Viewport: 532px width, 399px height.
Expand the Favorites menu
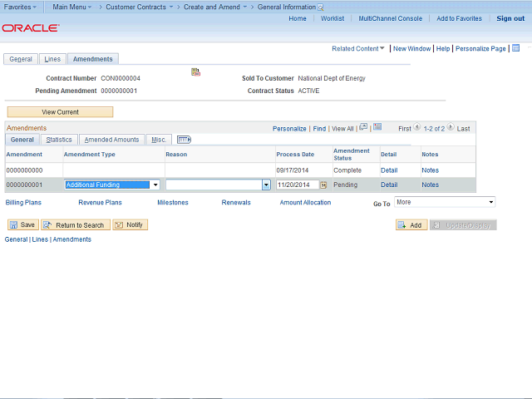(20, 7)
